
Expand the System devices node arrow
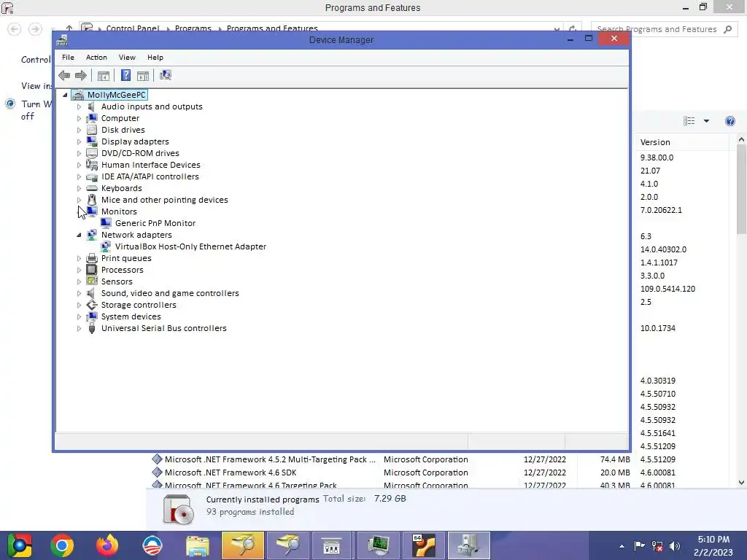coord(79,316)
